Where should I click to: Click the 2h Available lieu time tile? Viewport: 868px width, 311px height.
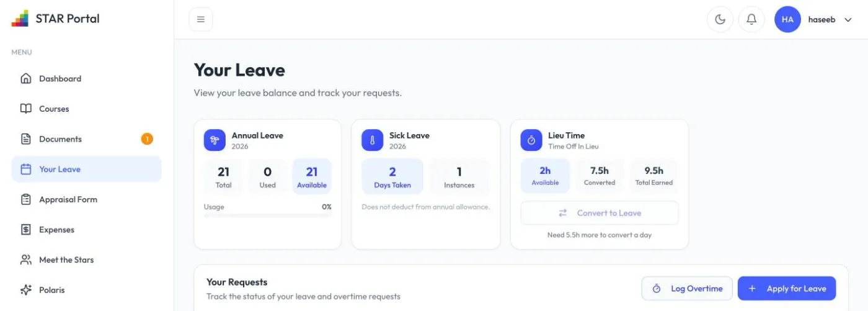click(545, 176)
